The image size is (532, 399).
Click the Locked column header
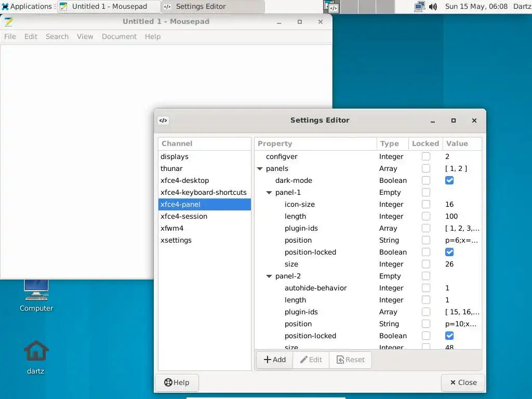[425, 143]
